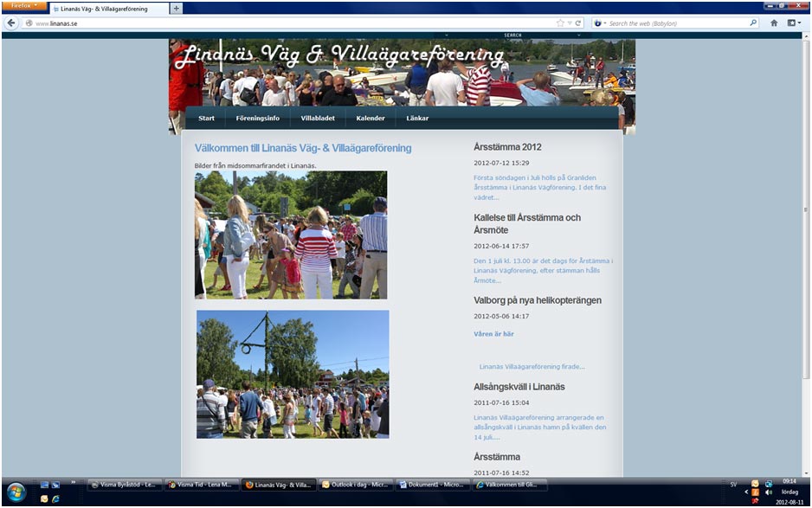
Task: Open the Länkar menu item
Action: 417,118
